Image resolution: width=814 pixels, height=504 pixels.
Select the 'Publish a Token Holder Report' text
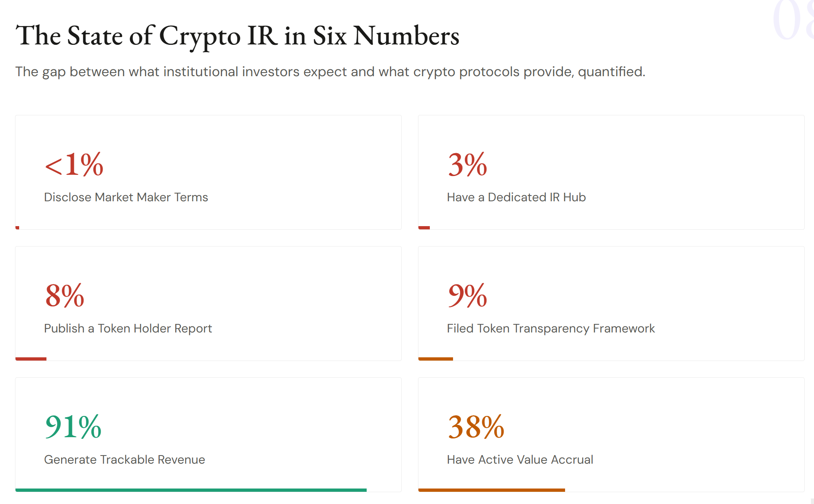[x=128, y=328]
